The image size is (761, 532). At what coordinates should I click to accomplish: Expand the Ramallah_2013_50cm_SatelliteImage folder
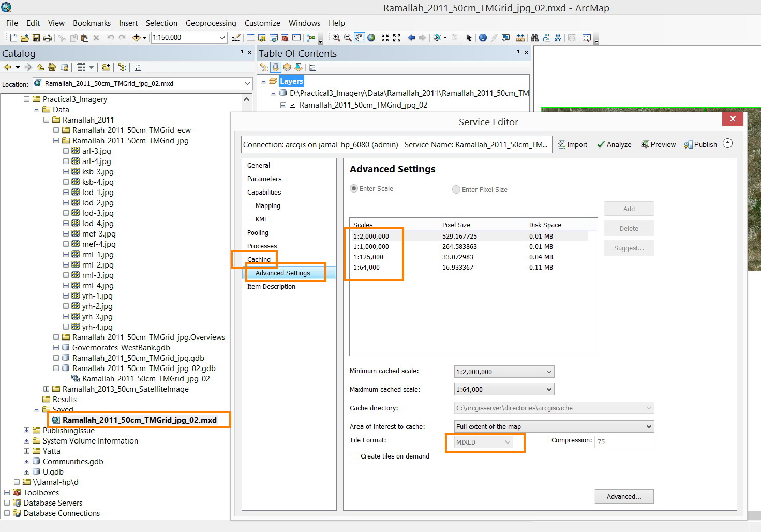pyautogui.click(x=46, y=389)
